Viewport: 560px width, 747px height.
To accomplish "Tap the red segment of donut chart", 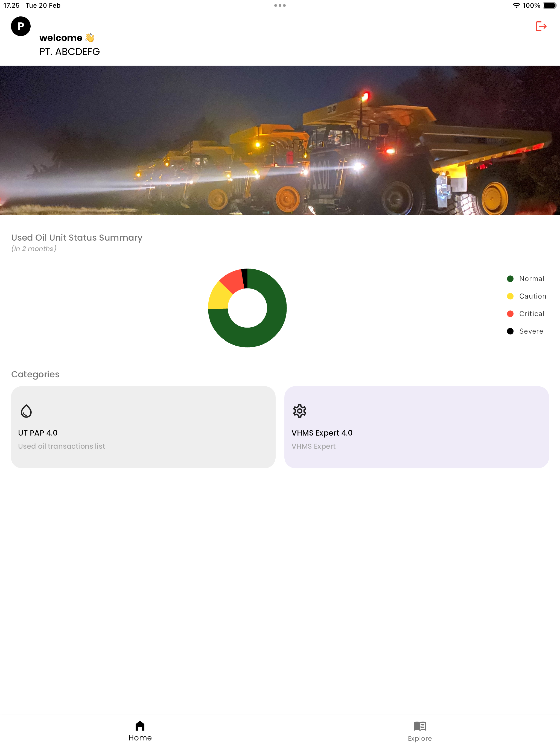I will point(234,281).
